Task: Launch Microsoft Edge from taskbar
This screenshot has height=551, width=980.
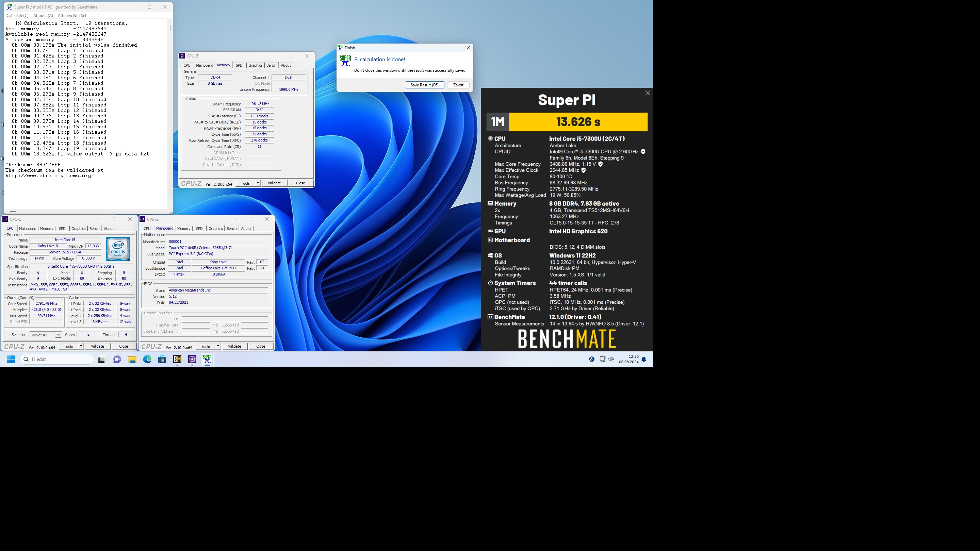Action: [147, 360]
